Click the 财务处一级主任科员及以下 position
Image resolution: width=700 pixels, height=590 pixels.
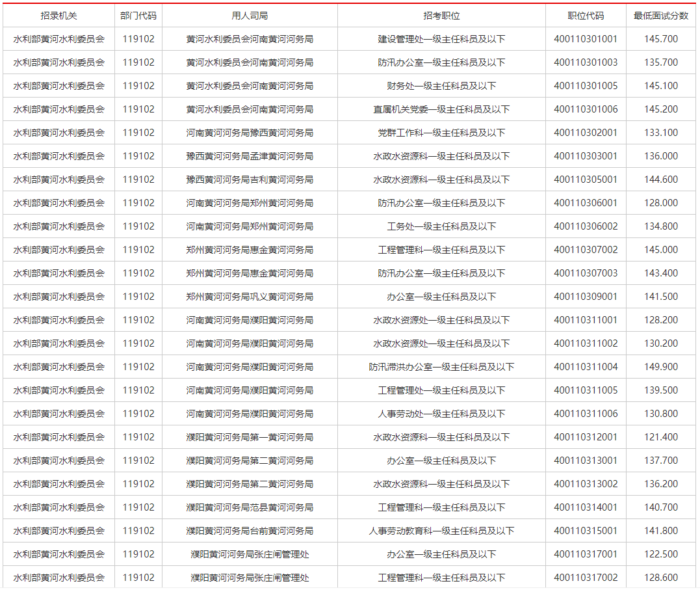click(x=441, y=86)
